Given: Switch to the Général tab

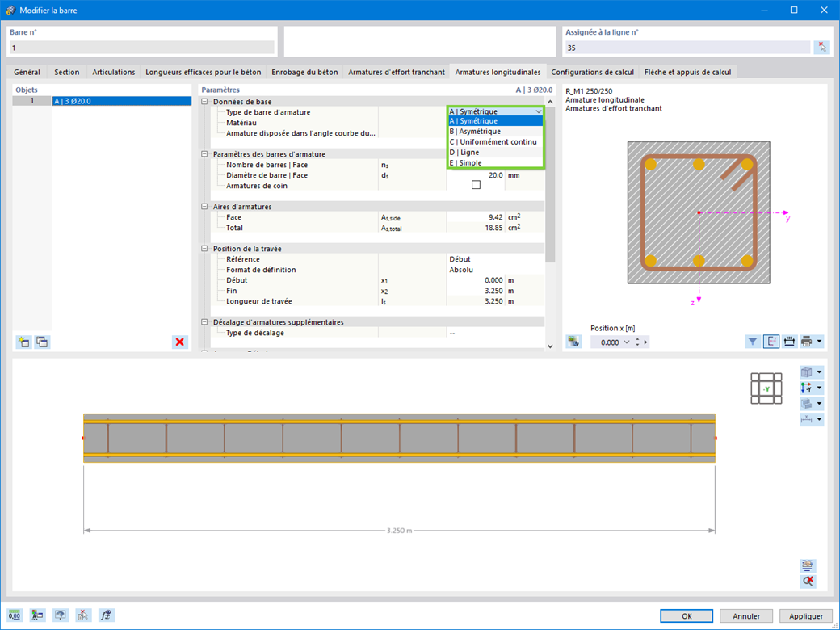Looking at the screenshot, I should pyautogui.click(x=27, y=73).
